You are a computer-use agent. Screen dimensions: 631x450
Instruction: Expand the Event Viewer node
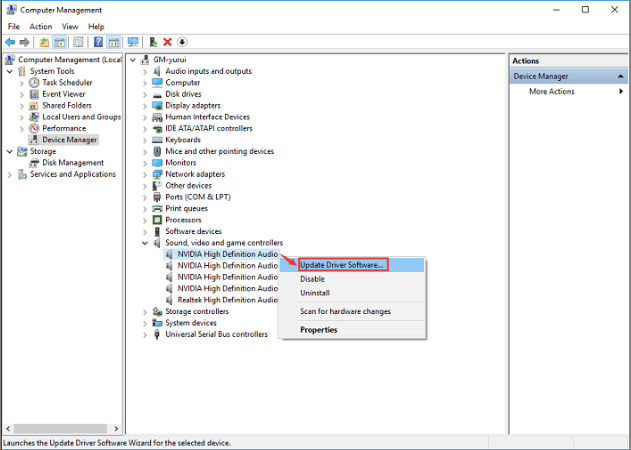pos(22,95)
